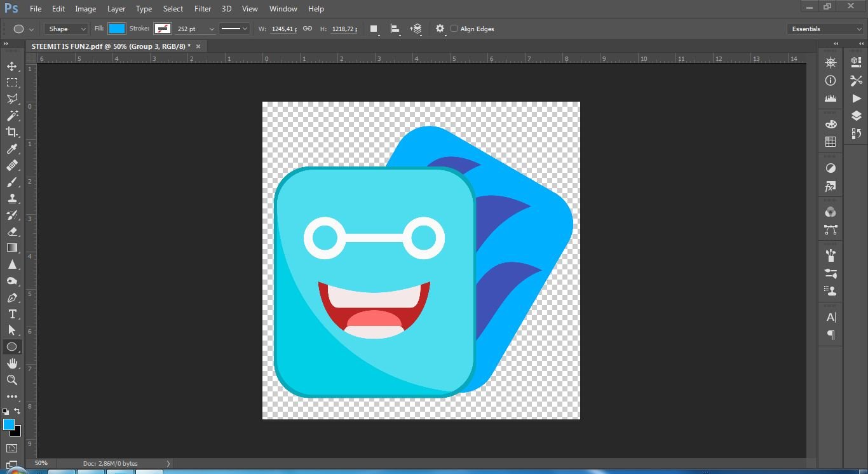Open the Histogram panel icon
This screenshot has width=868, height=474.
[831, 98]
